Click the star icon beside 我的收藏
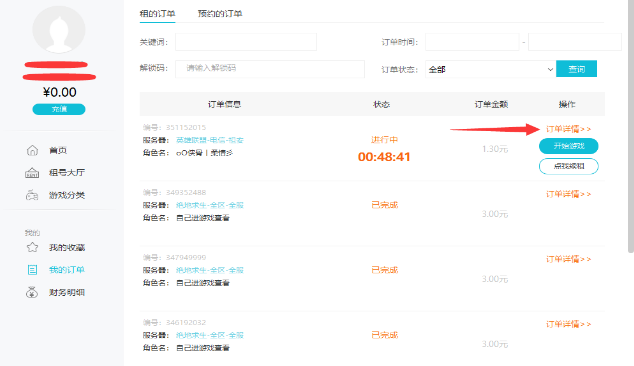 point(32,248)
